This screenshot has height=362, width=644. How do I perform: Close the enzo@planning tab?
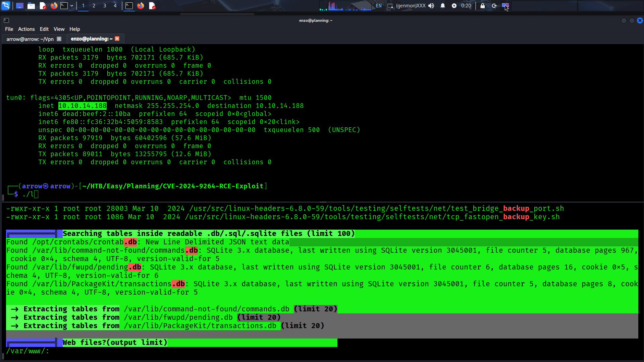point(117,39)
